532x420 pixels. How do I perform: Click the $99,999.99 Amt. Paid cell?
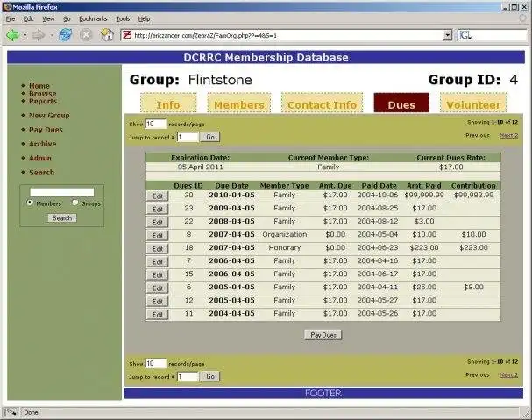424,195
